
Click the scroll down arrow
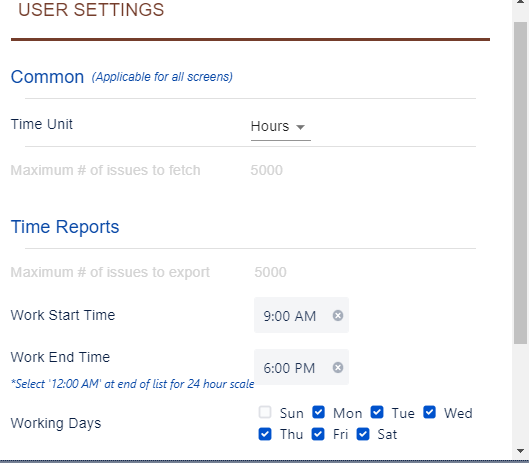click(520, 451)
